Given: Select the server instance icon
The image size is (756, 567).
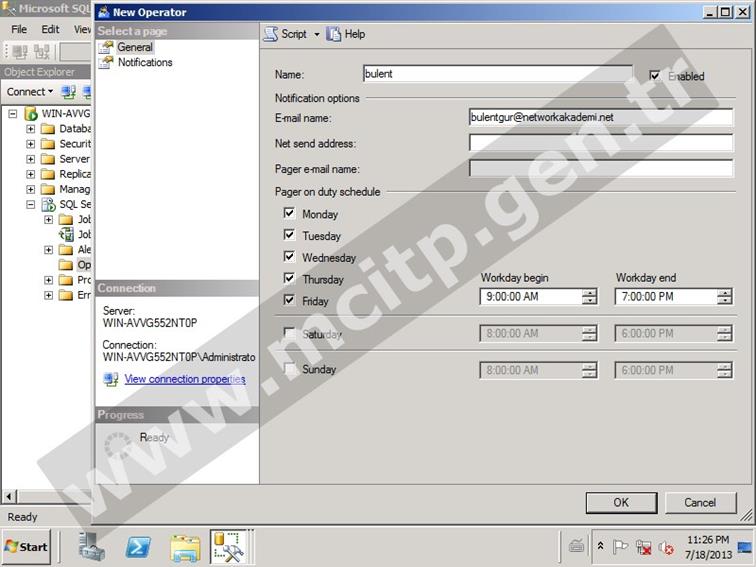Looking at the screenshot, I should click(x=31, y=114).
